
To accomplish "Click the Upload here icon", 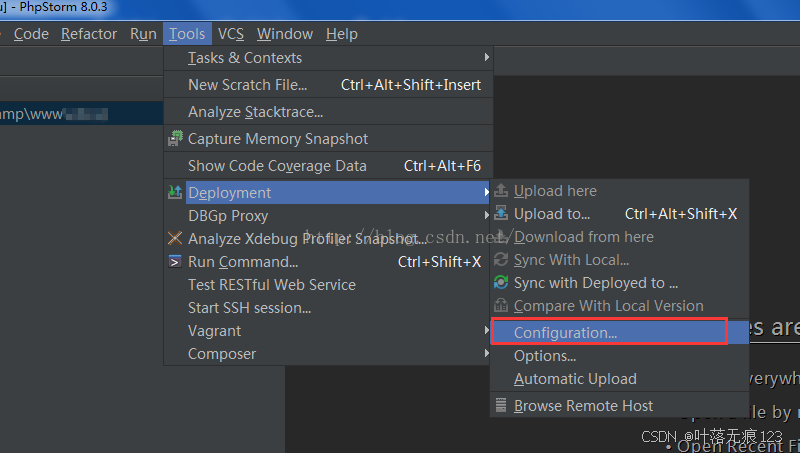I will pos(501,190).
